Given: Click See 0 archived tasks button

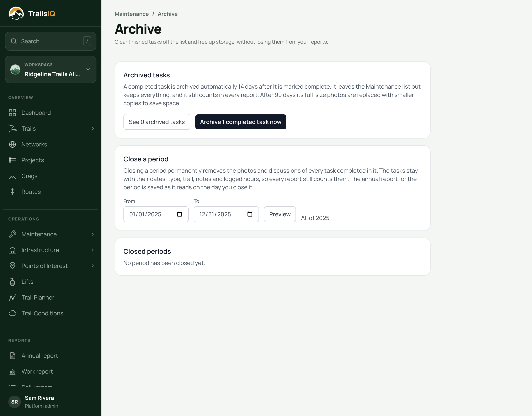Looking at the screenshot, I should click(157, 122).
